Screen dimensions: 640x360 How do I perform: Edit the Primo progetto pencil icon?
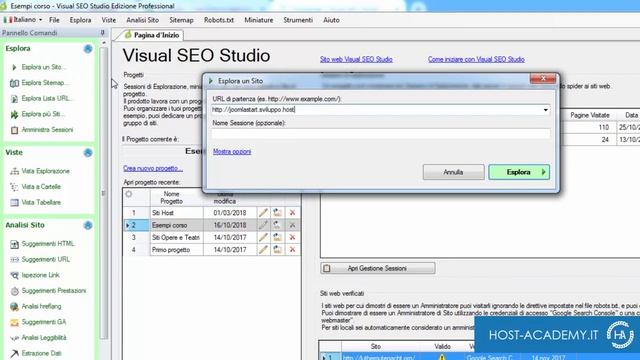pos(263,249)
